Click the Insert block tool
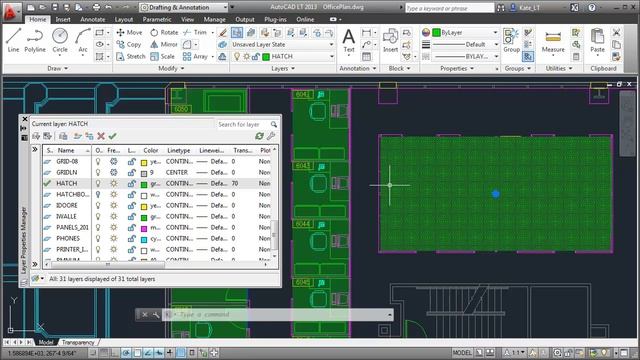The height and width of the screenshot is (360, 640). tap(390, 40)
